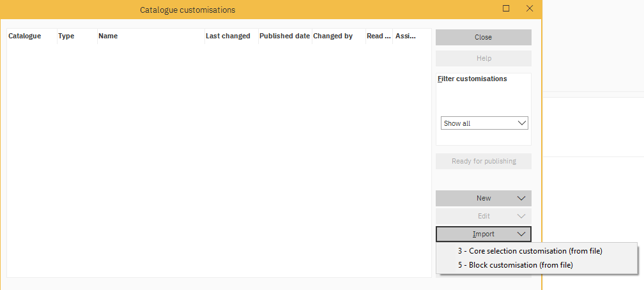Screen dimensions: 644x290
Task: Maximize the Catalogue customisations window
Action: [x=506, y=9]
